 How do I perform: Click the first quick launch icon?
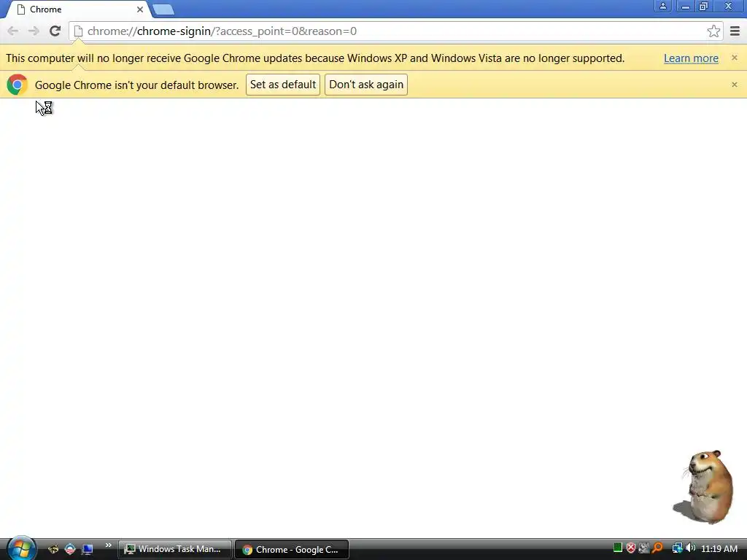(x=53, y=549)
